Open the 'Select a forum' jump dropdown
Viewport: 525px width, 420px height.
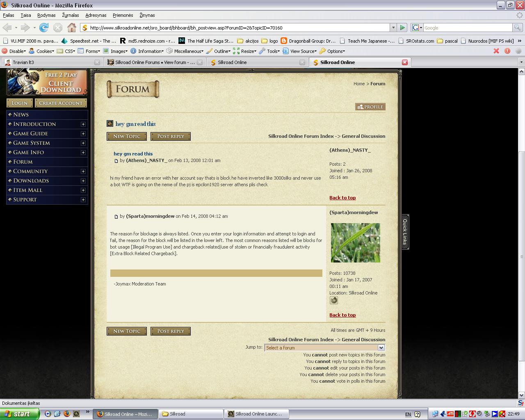(x=324, y=347)
